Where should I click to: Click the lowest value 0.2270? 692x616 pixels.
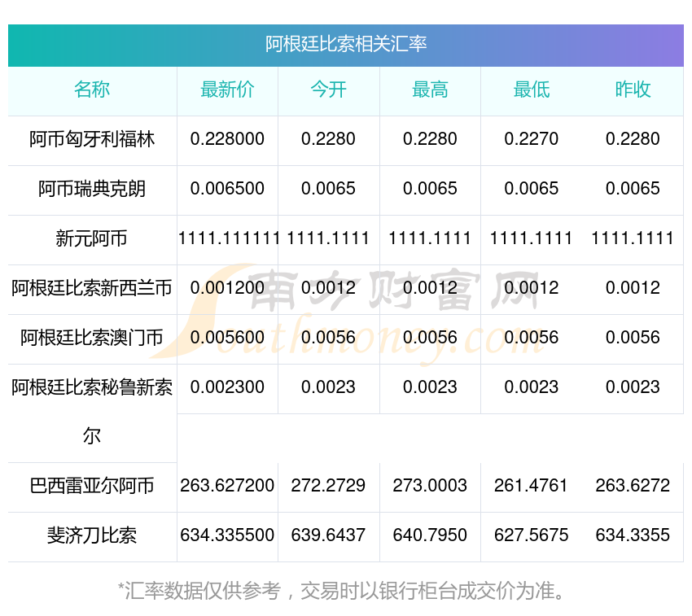tap(532, 139)
